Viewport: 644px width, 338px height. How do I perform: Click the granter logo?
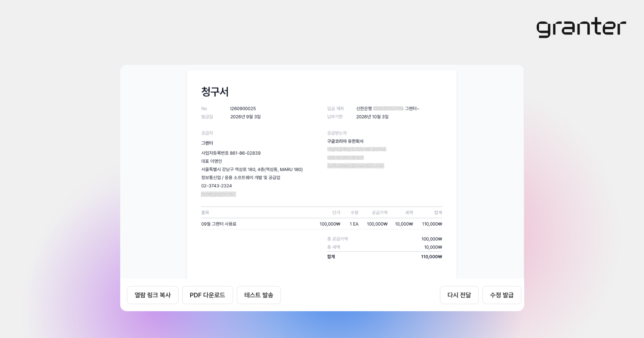pos(581,27)
